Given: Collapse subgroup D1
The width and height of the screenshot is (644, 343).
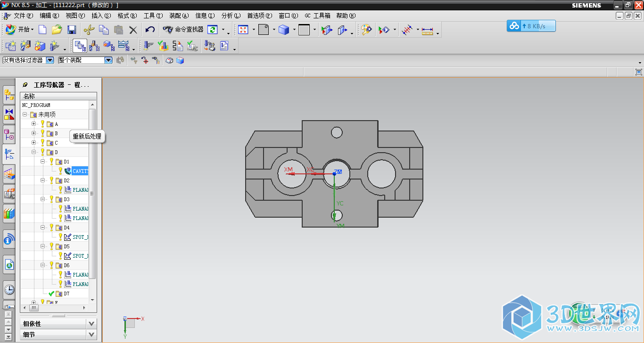Looking at the screenshot, I should [x=42, y=162].
